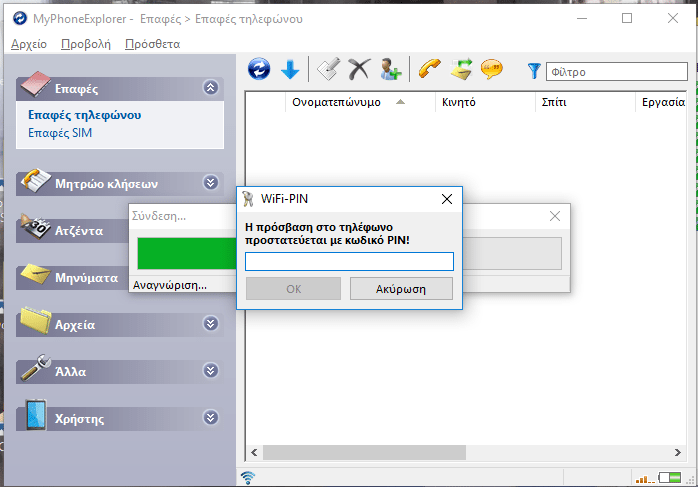Expand the Άλλα sidebar section
Screen dimensions: 698x487
point(211,370)
